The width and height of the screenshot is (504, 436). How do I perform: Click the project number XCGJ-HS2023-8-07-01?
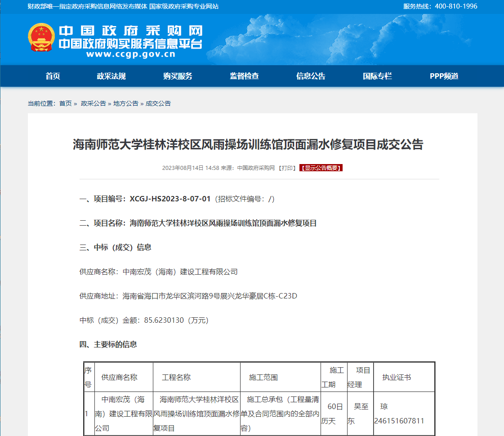tap(169, 199)
